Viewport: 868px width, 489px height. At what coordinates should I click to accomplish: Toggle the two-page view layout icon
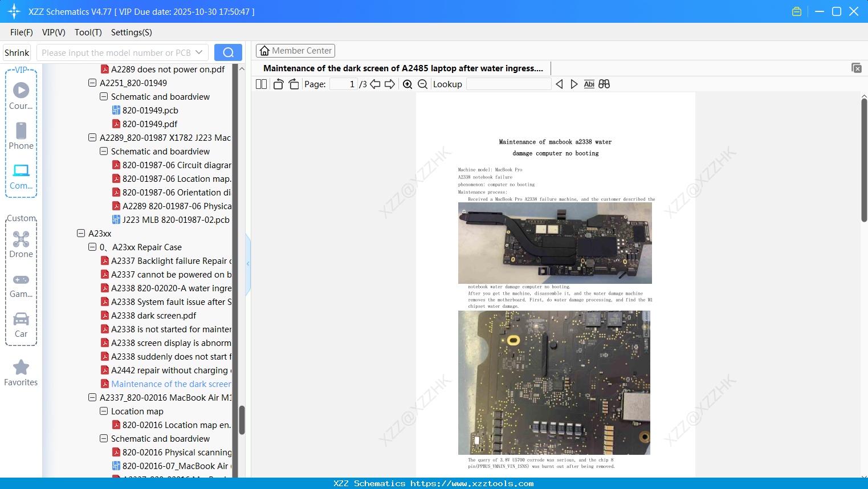pos(262,84)
